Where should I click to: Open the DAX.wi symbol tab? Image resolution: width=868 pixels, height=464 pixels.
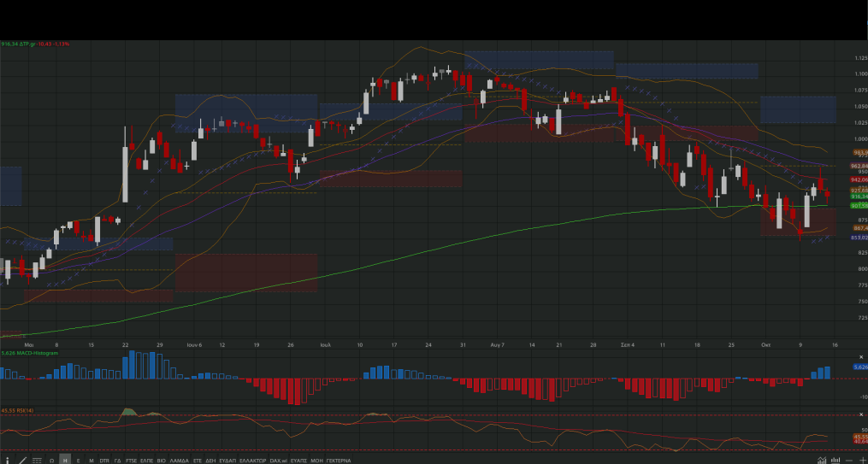point(279,460)
